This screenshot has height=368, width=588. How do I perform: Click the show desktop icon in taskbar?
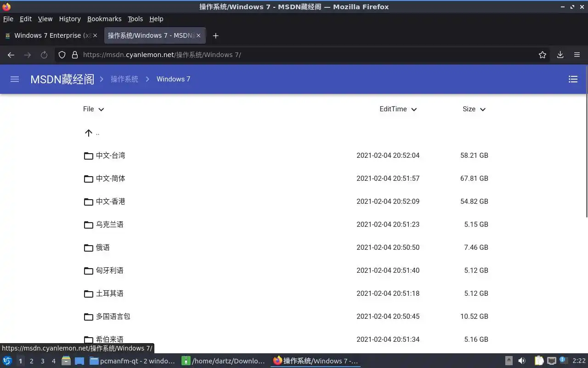point(79,361)
